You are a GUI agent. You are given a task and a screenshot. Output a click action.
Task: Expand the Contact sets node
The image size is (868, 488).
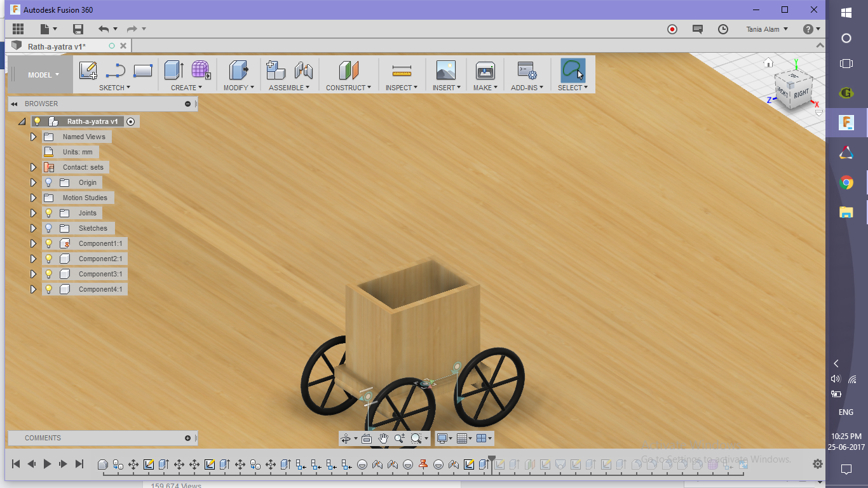34,167
